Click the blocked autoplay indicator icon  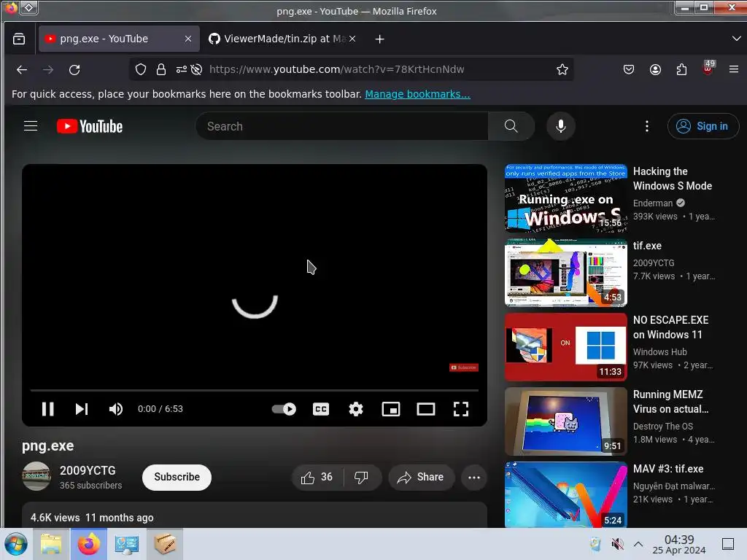click(x=196, y=69)
